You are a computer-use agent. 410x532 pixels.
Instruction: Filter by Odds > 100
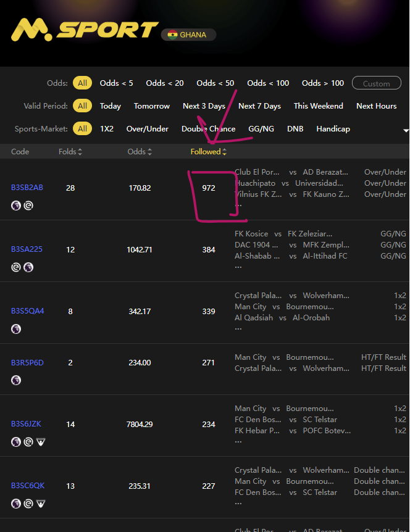coord(323,83)
